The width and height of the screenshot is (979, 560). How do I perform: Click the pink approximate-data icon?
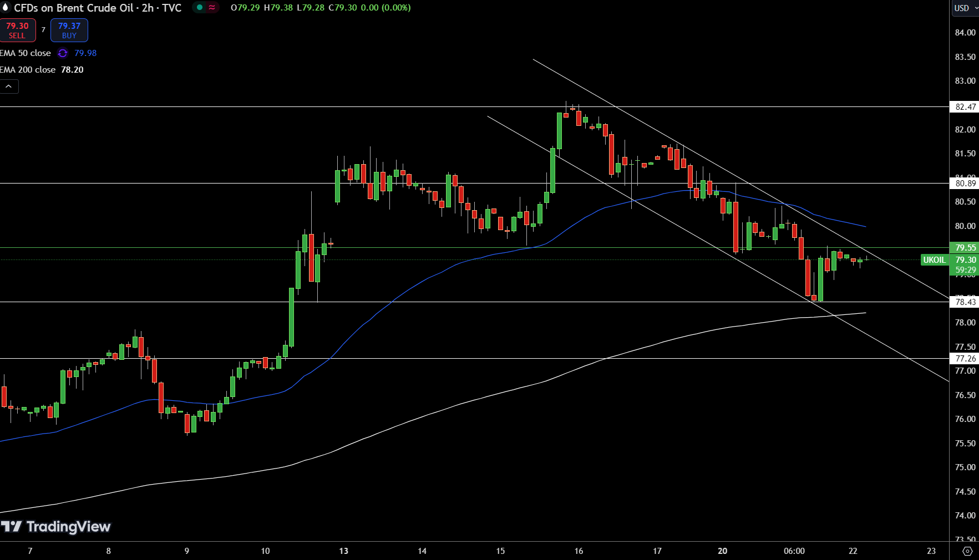(212, 8)
